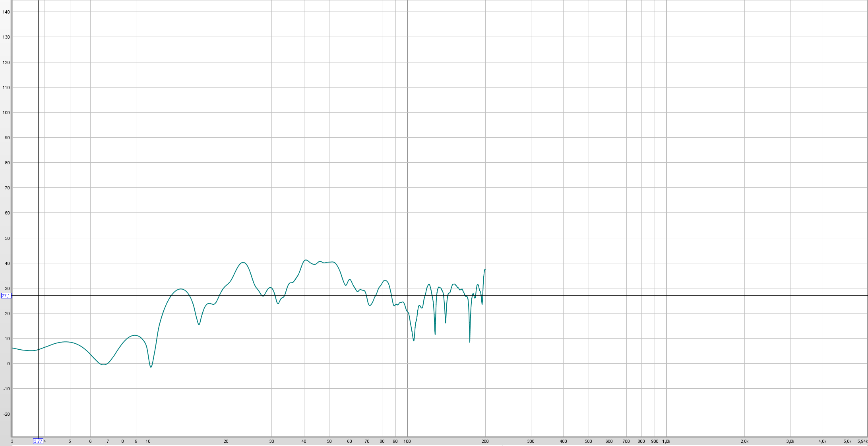Click the 0 label on vertical axis

8,364
